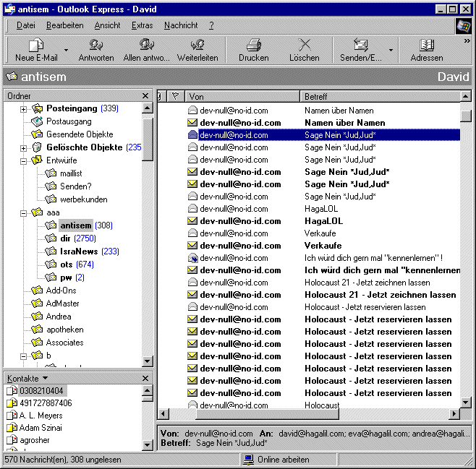Open the Kontakte dropdown menu
Screen dimensions: 476x469
pyautogui.click(x=45, y=378)
